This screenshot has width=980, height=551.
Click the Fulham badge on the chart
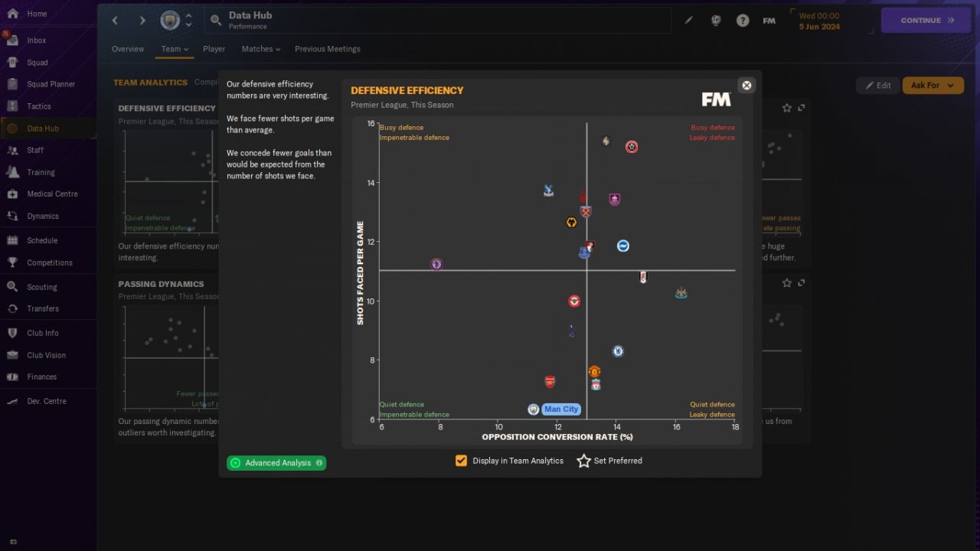[x=643, y=277]
